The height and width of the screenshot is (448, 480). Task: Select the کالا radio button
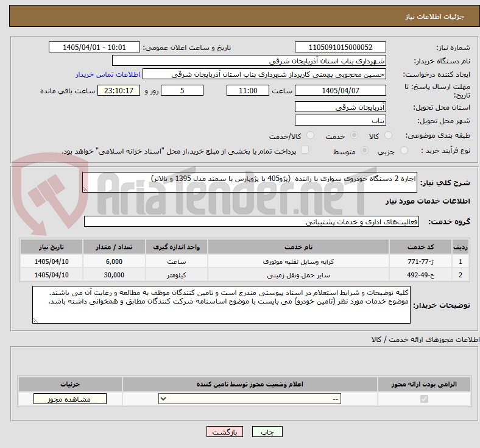click(x=388, y=135)
